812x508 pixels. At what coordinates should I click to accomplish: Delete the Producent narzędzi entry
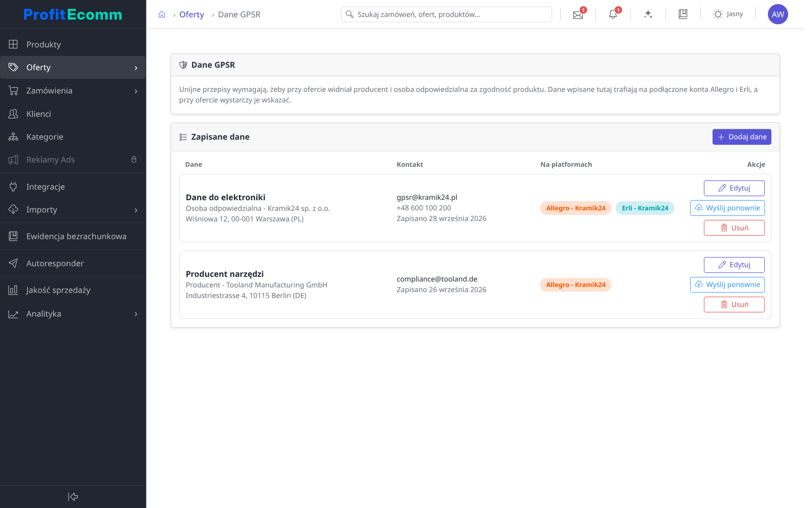point(734,304)
